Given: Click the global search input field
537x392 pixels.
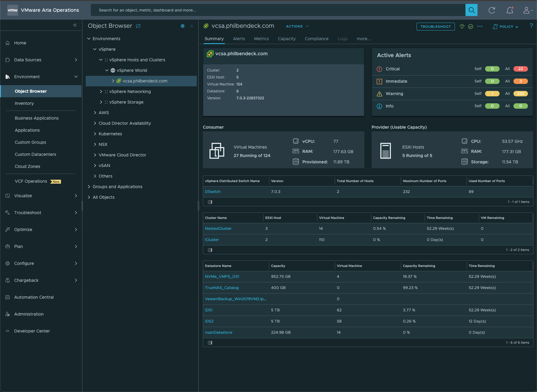Looking at the screenshot, I should pyautogui.click(x=278, y=10).
